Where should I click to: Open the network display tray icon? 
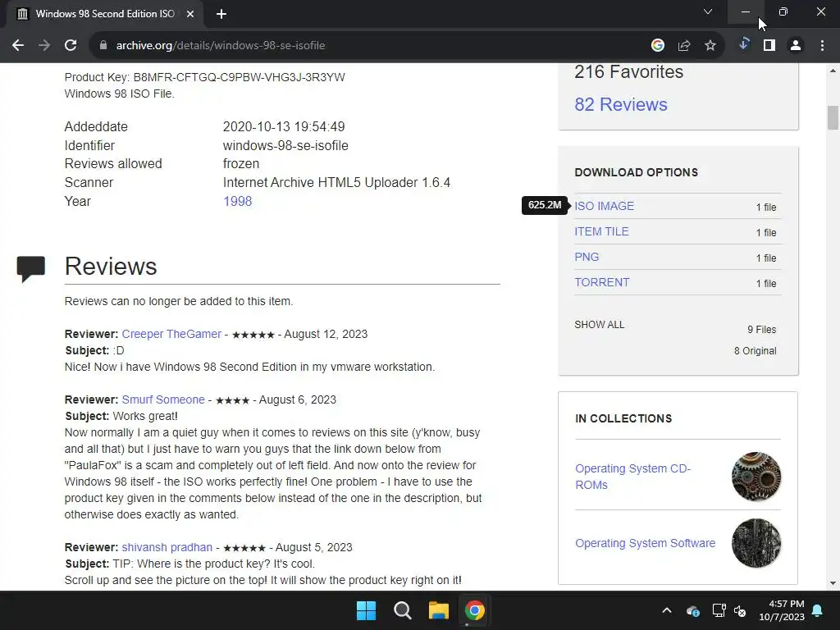point(719,610)
